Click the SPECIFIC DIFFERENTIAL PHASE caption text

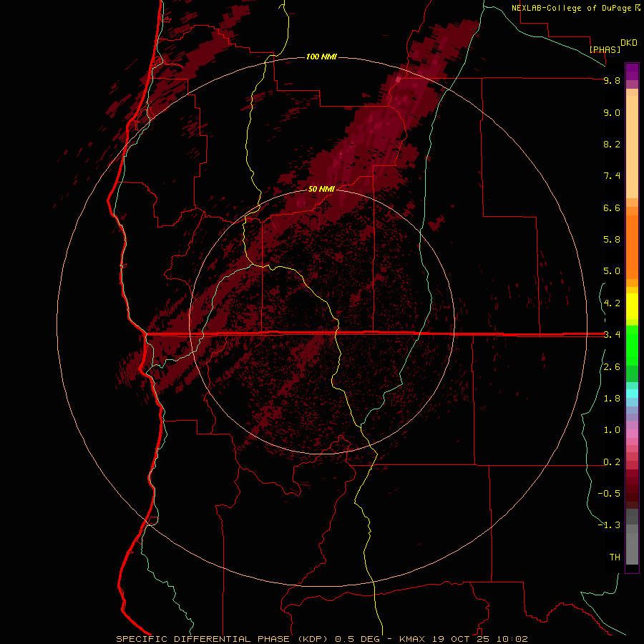click(x=203, y=639)
